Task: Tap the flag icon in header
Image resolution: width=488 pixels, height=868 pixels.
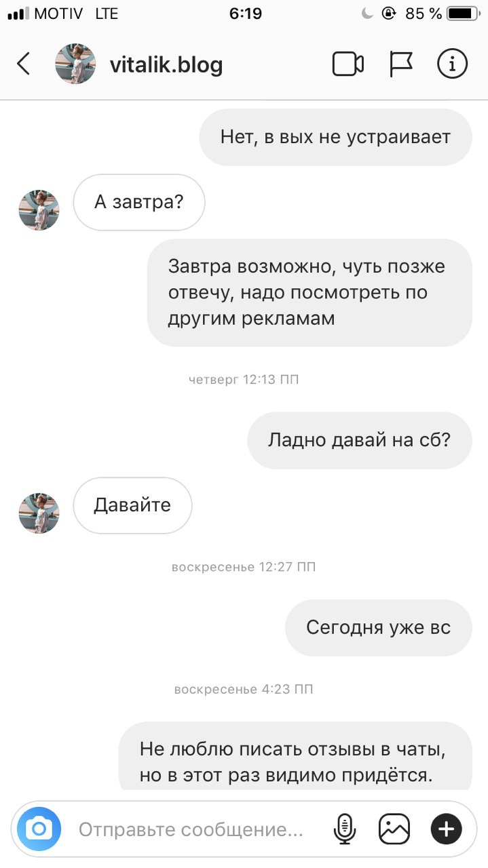Action: point(401,64)
